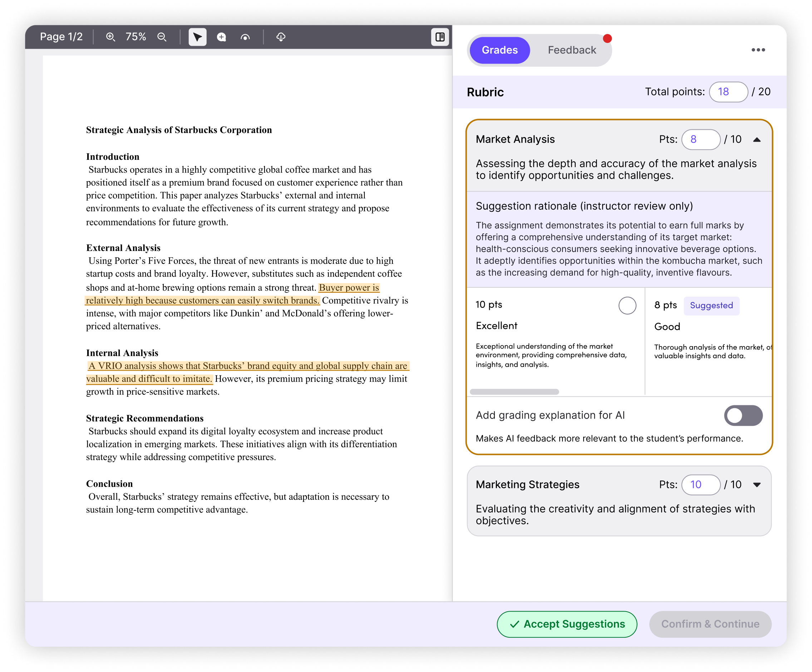Click the 75% zoom level
812x672 pixels.
coord(136,37)
